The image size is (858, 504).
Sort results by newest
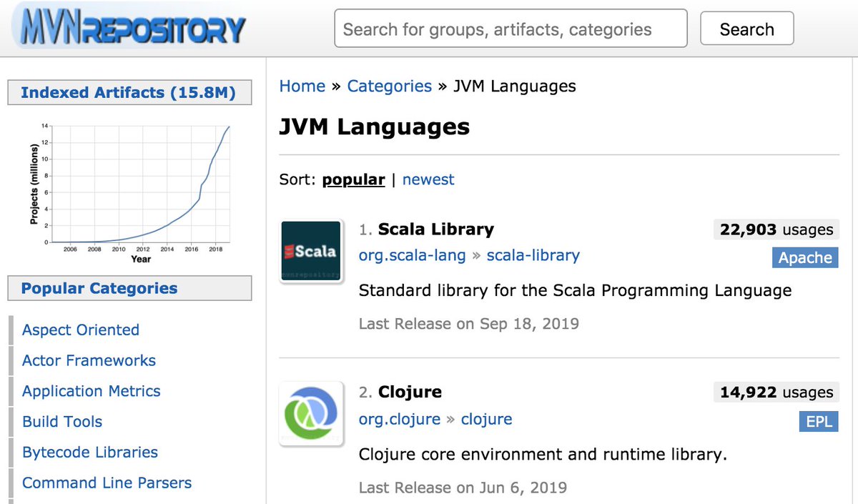[428, 179]
